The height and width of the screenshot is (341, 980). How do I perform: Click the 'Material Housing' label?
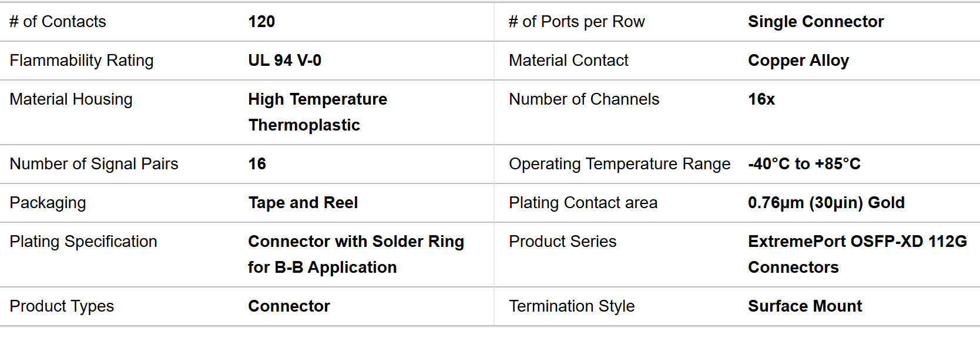71,99
